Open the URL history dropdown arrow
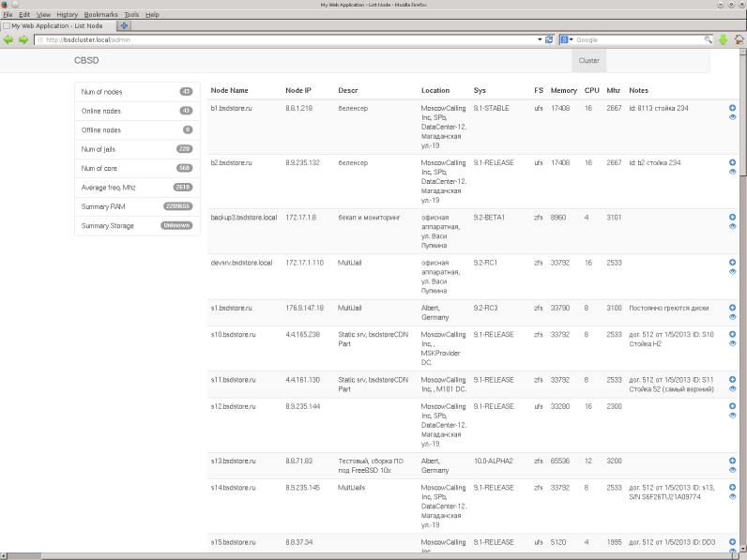The width and height of the screenshot is (747, 560). click(540, 39)
